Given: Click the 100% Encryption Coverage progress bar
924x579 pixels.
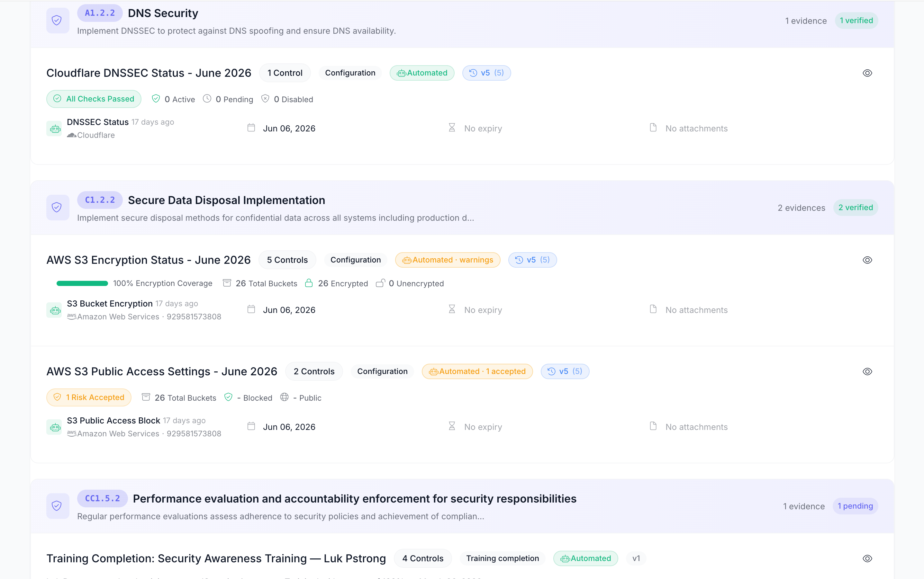Looking at the screenshot, I should [x=82, y=283].
